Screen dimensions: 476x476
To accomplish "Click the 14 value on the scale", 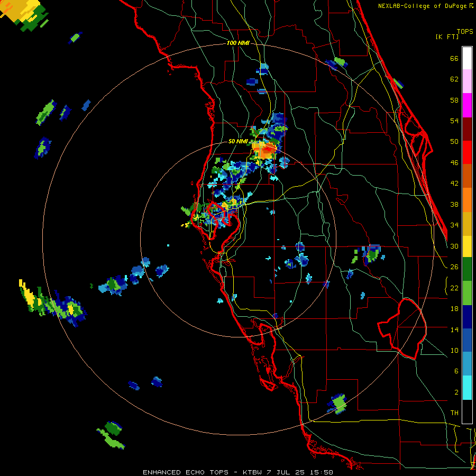I will [x=454, y=329].
